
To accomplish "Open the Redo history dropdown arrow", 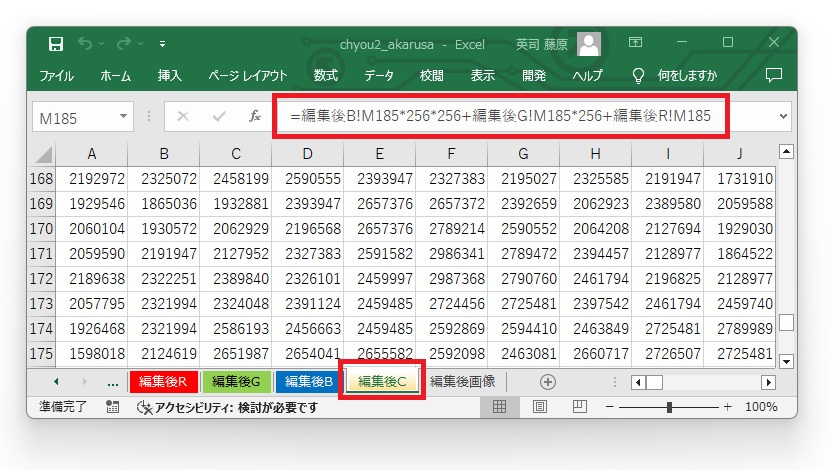I will click(x=140, y=44).
